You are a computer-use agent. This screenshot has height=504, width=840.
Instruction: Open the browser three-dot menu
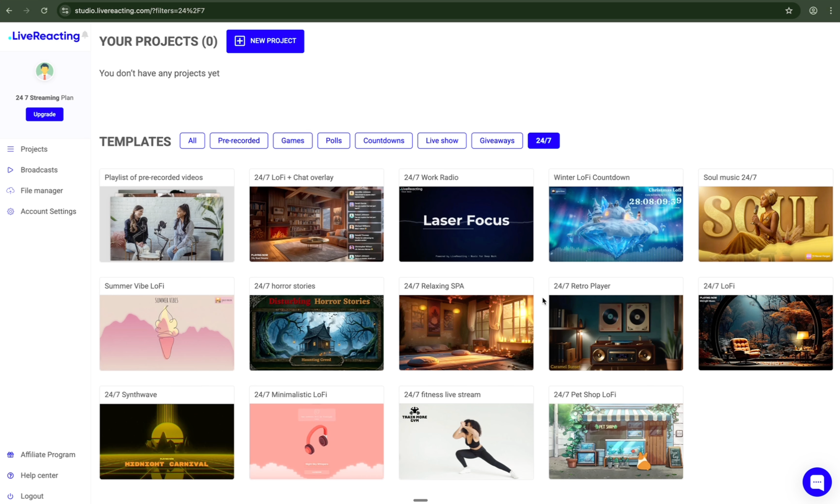click(x=831, y=10)
